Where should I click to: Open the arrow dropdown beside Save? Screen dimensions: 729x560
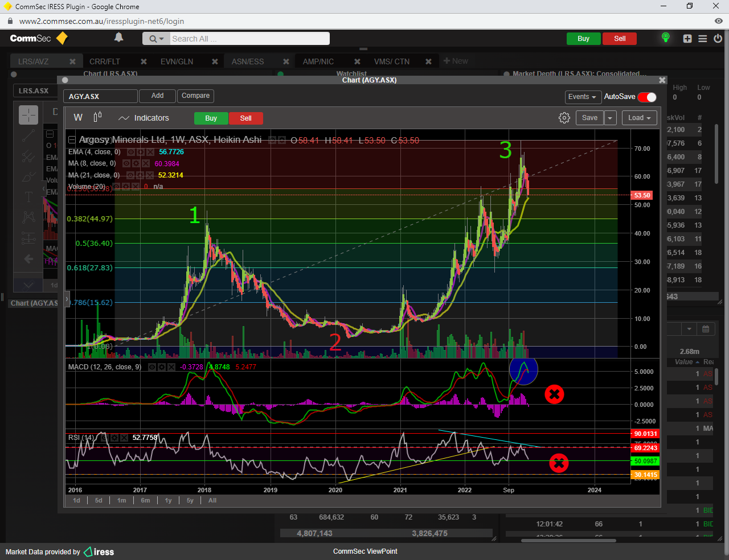click(x=610, y=118)
